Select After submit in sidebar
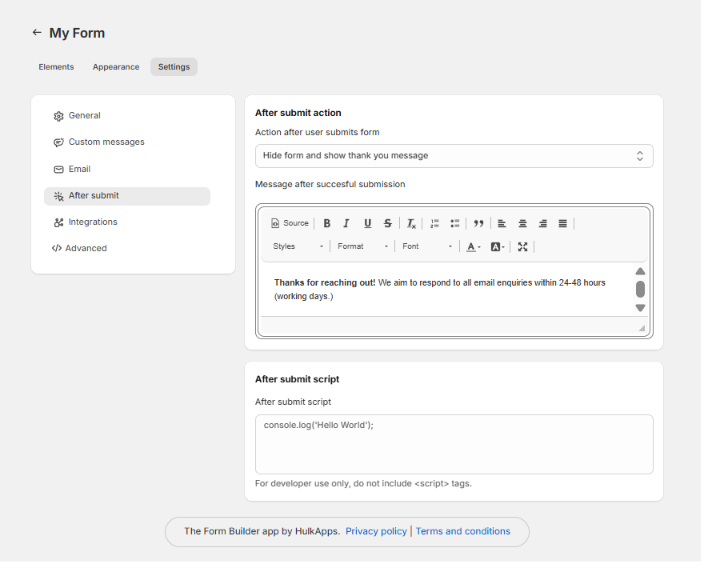The width and height of the screenshot is (701, 562). click(x=127, y=196)
